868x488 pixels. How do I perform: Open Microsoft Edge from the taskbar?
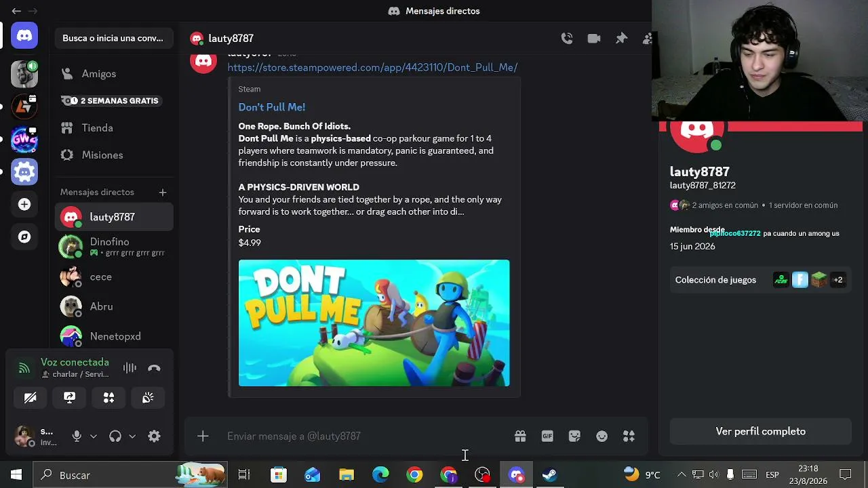[x=380, y=475]
